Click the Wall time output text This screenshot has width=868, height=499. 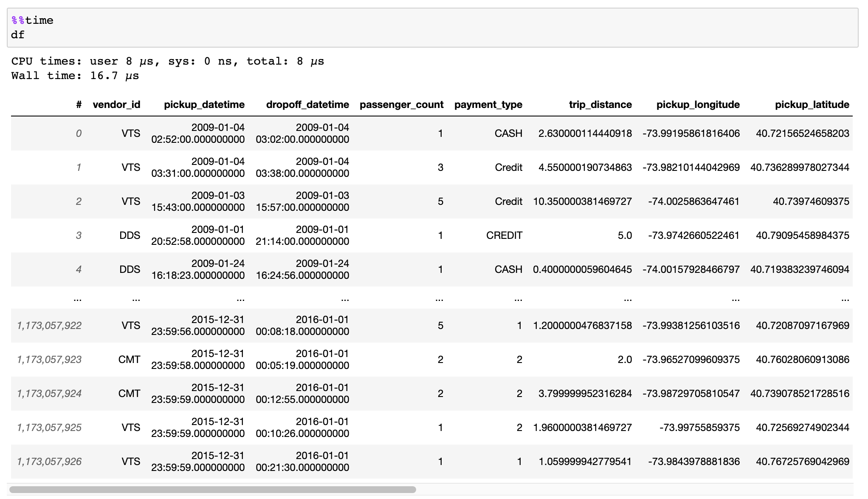pyautogui.click(x=75, y=76)
